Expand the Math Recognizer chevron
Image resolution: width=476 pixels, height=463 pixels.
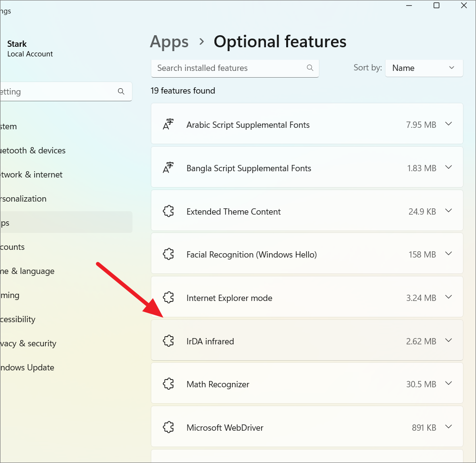point(449,383)
